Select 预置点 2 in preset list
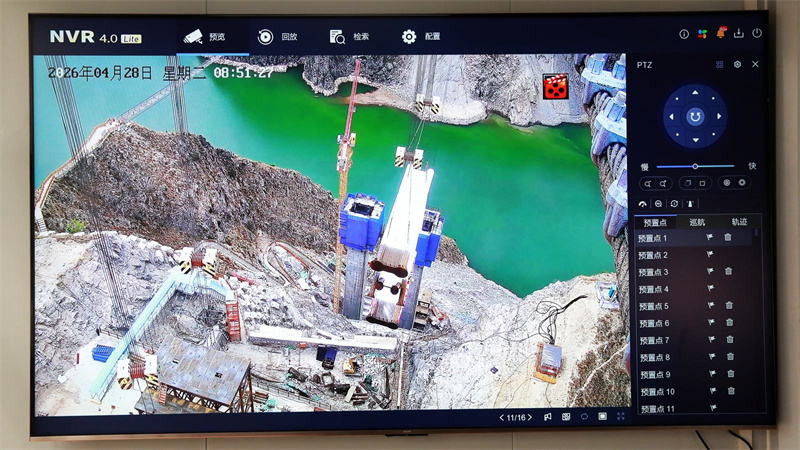 pos(655,255)
